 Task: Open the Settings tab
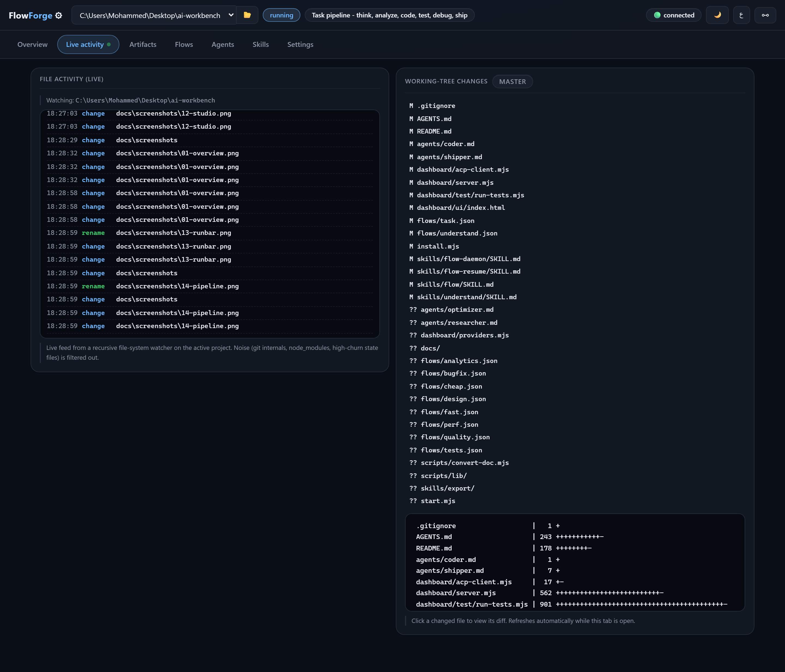tap(300, 44)
